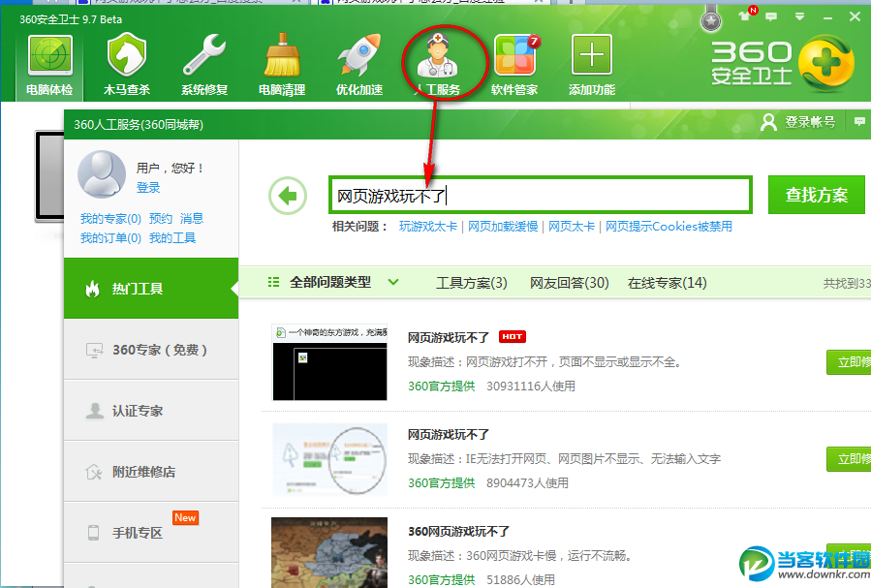This screenshot has width=871, height=588.
Task: Click repair button for 30931116人使用 result
Action: pyautogui.click(x=849, y=362)
